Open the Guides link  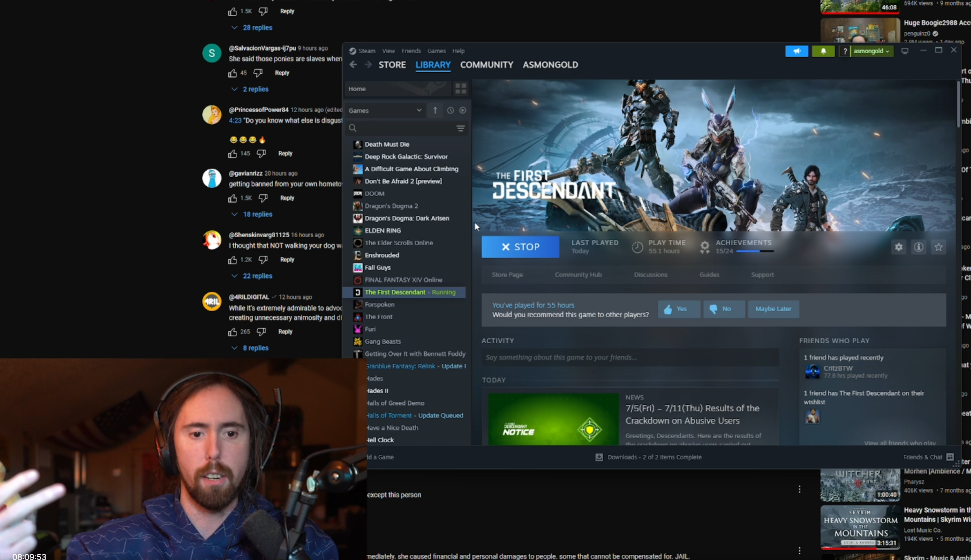pyautogui.click(x=709, y=275)
